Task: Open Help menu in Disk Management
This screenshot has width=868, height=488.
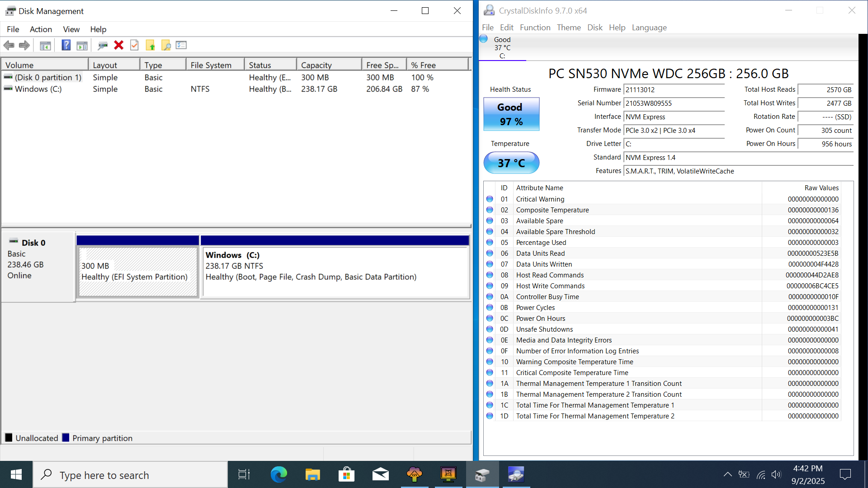Action: (98, 29)
